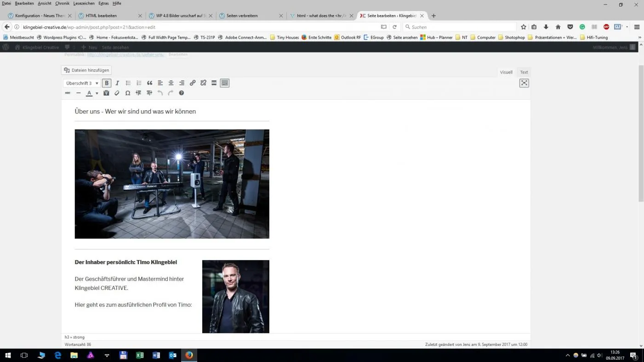Viewport: 644px width, 362px height.
Task: Open the Lesezeichen menu
Action: (84, 3)
